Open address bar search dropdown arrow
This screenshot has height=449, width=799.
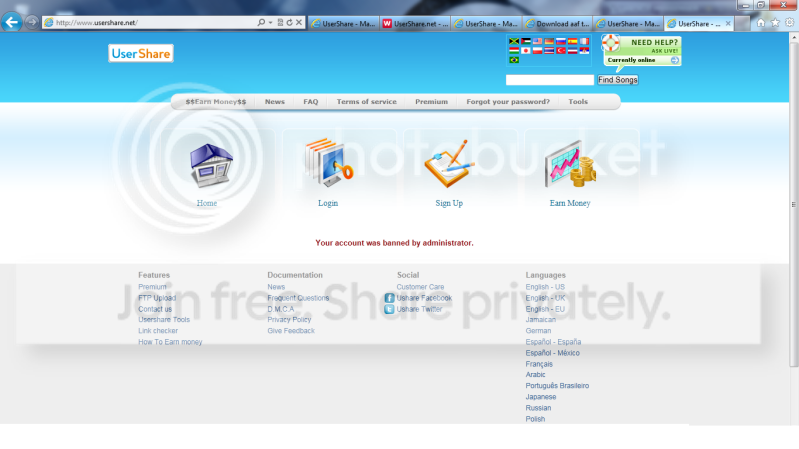point(270,22)
